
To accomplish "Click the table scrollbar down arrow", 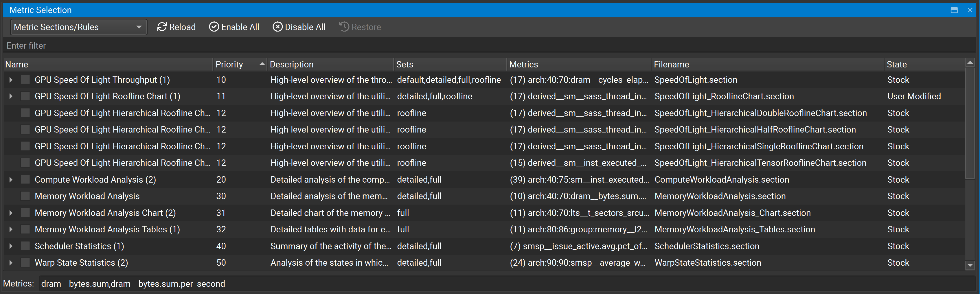I will 970,265.
